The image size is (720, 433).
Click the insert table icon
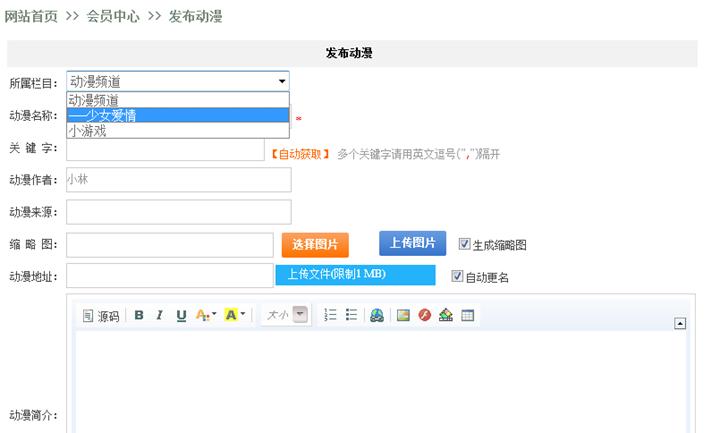tap(467, 315)
